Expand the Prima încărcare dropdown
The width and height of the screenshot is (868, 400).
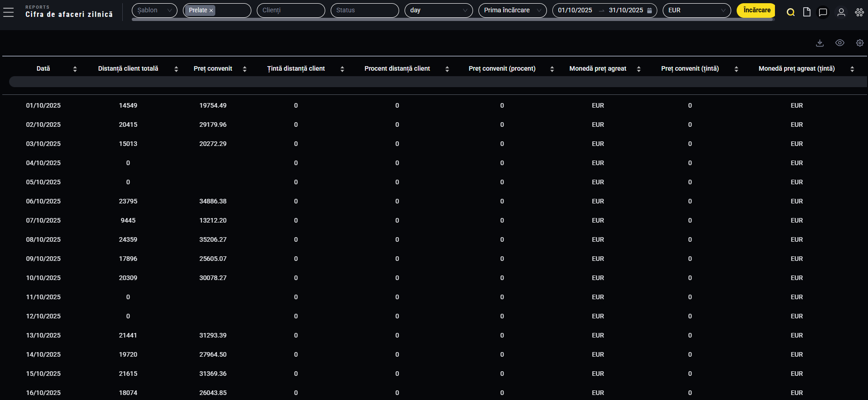513,10
